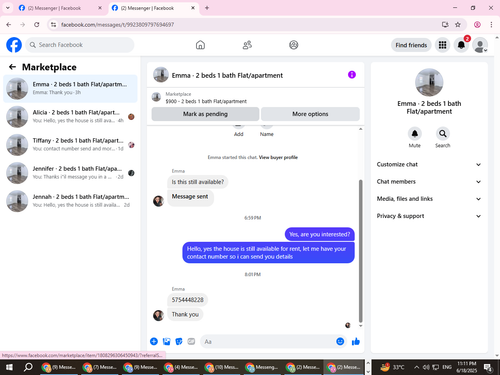This screenshot has height=375, width=500.
Task: Click More options button
Action: [x=310, y=114]
